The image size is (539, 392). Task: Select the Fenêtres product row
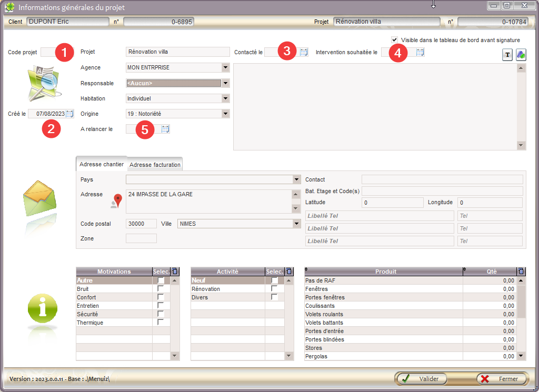coord(410,289)
